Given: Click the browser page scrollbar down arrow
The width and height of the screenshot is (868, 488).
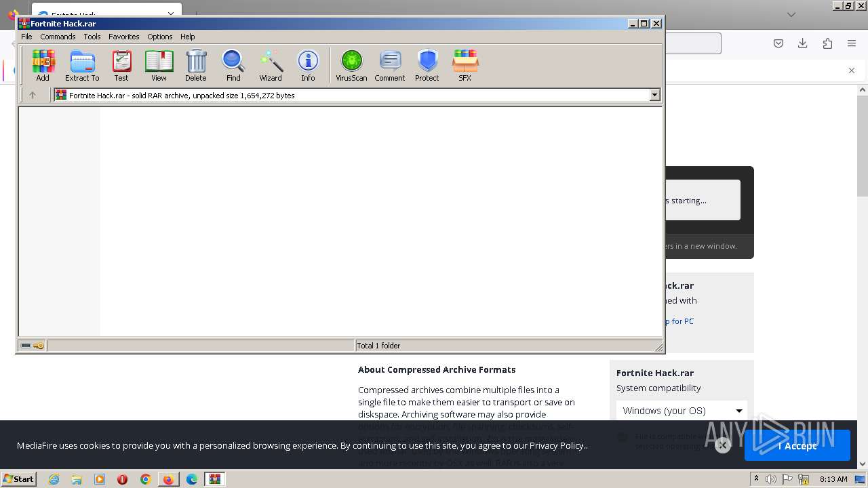Looking at the screenshot, I should tap(863, 464).
